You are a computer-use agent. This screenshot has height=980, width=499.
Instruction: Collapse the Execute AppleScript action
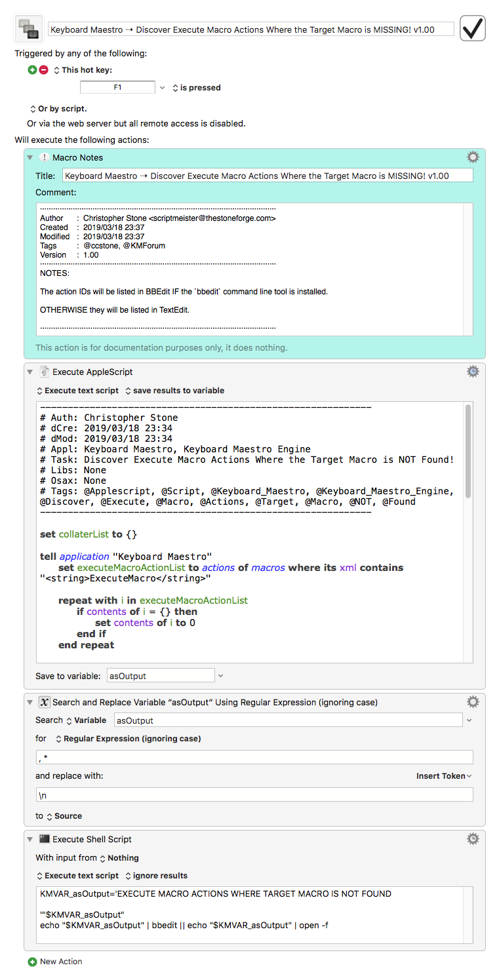[30, 372]
